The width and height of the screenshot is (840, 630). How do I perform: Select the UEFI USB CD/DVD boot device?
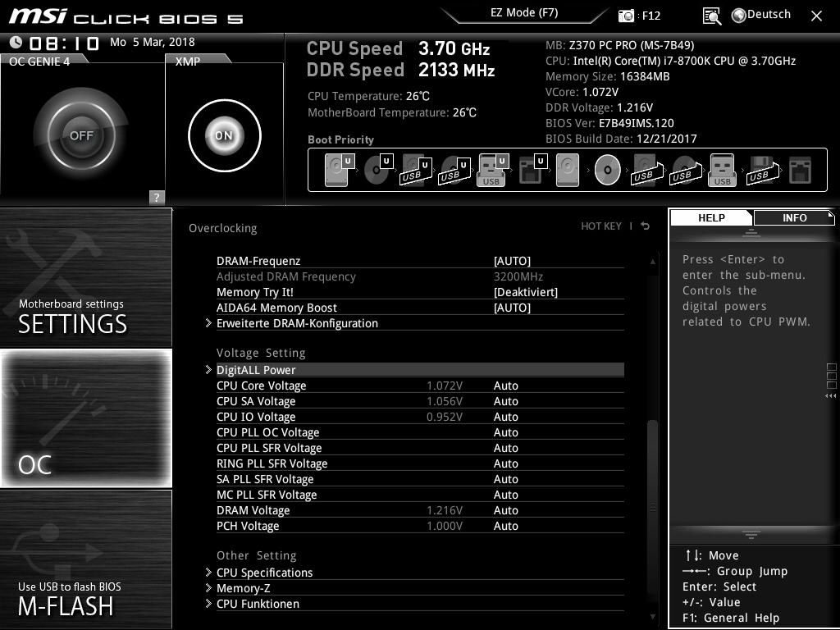454,171
